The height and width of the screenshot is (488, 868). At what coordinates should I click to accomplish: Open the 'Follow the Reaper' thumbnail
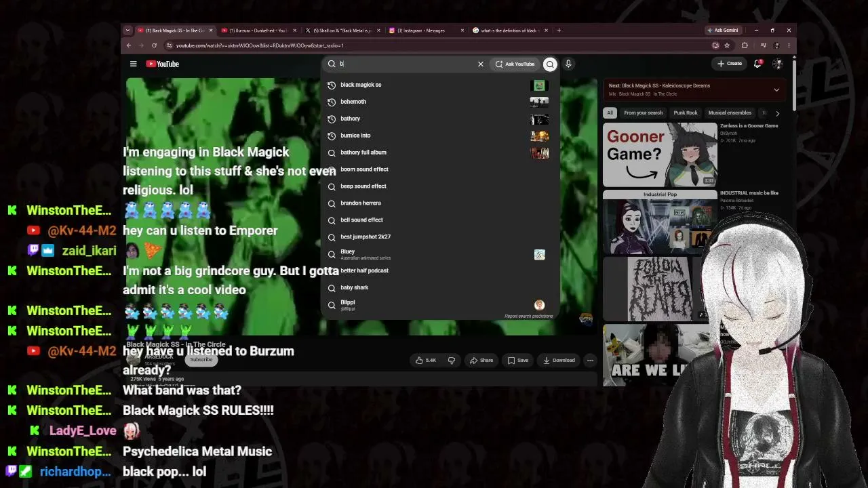pos(660,289)
